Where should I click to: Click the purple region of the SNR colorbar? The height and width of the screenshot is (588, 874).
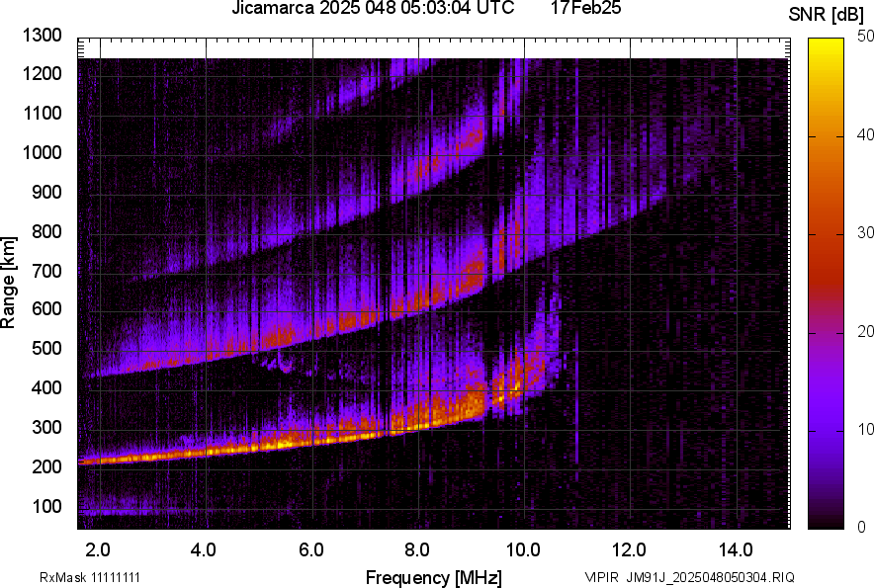pyautogui.click(x=826, y=435)
